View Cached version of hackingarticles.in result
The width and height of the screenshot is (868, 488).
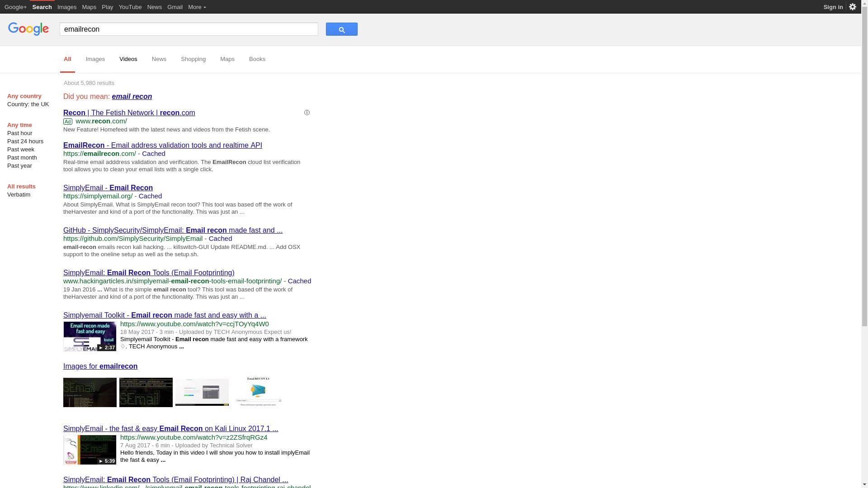[299, 281]
